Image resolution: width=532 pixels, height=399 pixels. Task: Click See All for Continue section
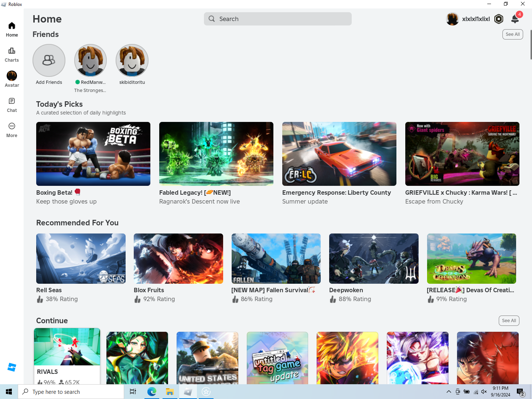509,321
